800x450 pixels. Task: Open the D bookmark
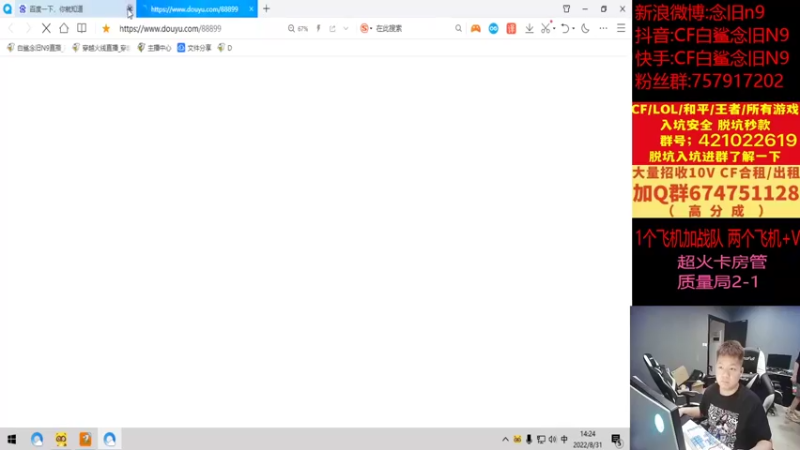tap(224, 47)
